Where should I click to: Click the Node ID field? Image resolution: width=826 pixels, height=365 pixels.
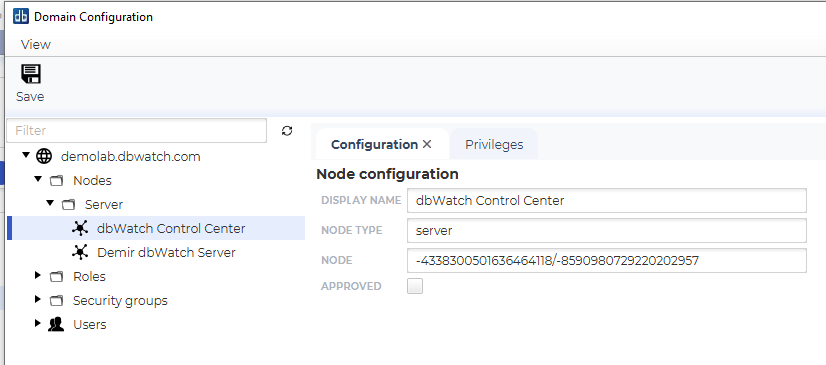tap(607, 260)
